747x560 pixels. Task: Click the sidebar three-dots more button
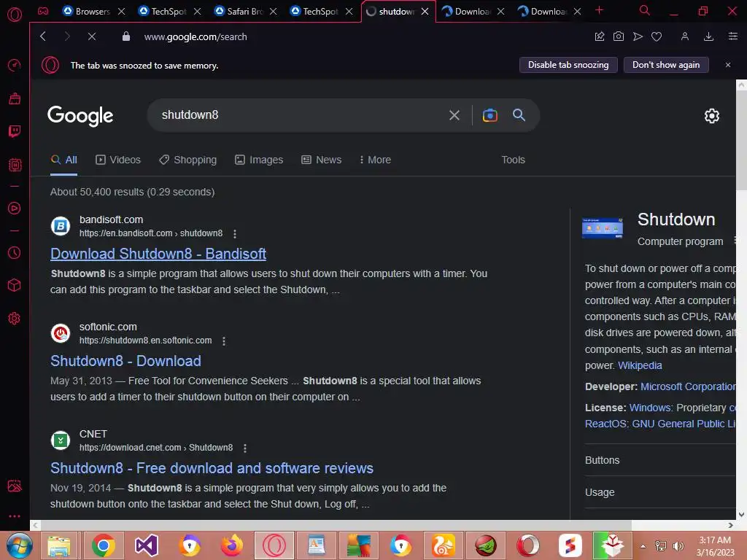15,516
